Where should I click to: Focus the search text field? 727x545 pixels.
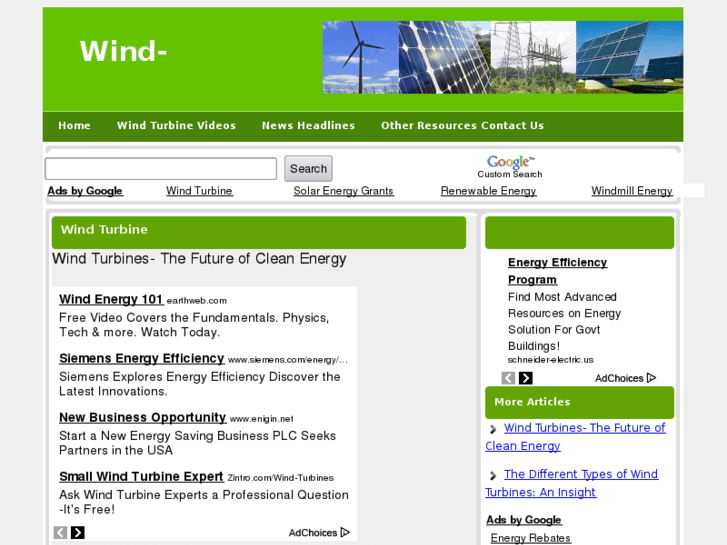tap(161, 168)
